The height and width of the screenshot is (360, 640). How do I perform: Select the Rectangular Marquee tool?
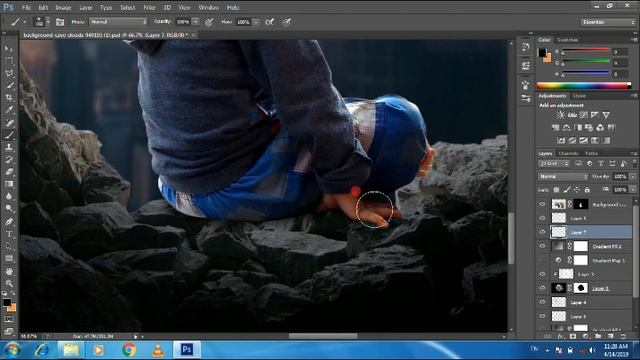click(x=9, y=61)
